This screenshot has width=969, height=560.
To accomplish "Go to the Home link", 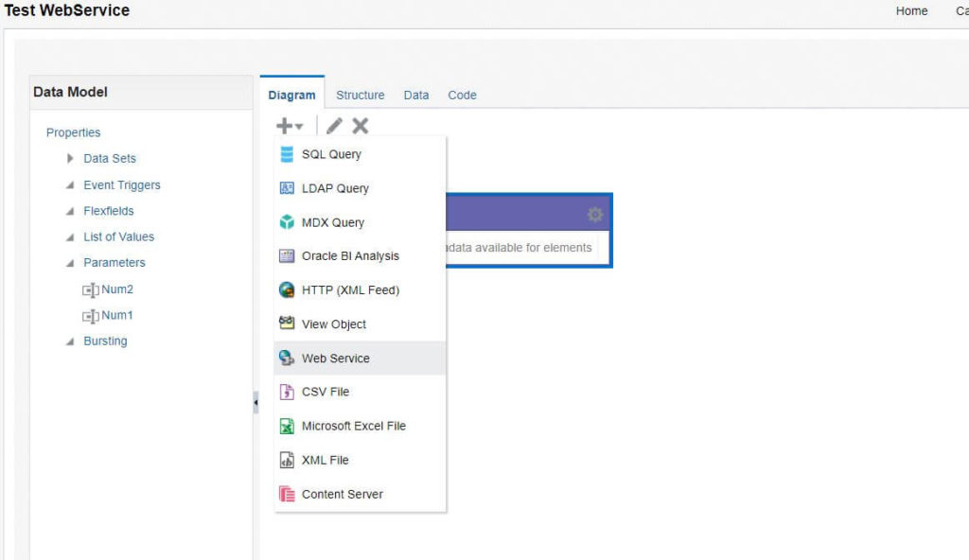I will [x=911, y=10].
